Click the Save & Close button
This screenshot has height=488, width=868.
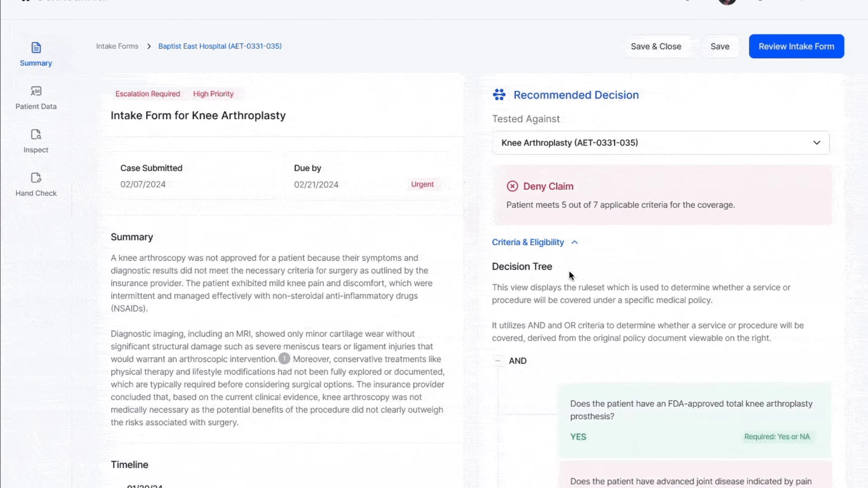pyautogui.click(x=656, y=46)
